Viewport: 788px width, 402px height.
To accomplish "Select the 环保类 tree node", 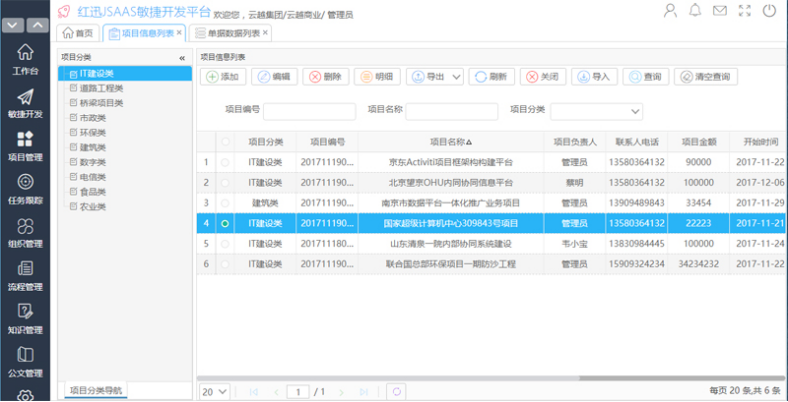I will 92,133.
